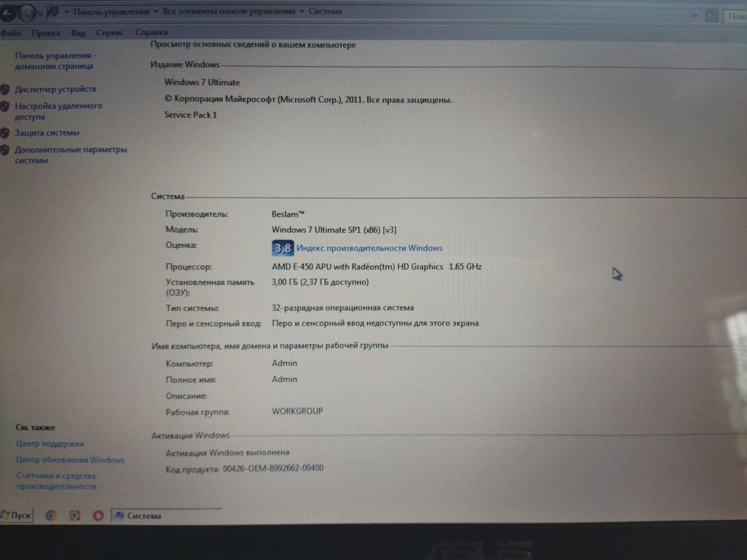Open the Вид menu
747x560 pixels.
tap(78, 33)
